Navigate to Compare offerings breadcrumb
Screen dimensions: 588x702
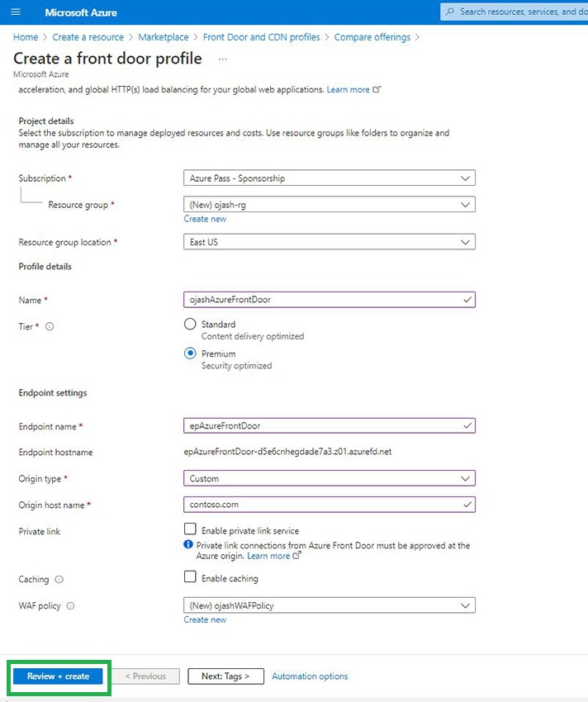(x=372, y=37)
